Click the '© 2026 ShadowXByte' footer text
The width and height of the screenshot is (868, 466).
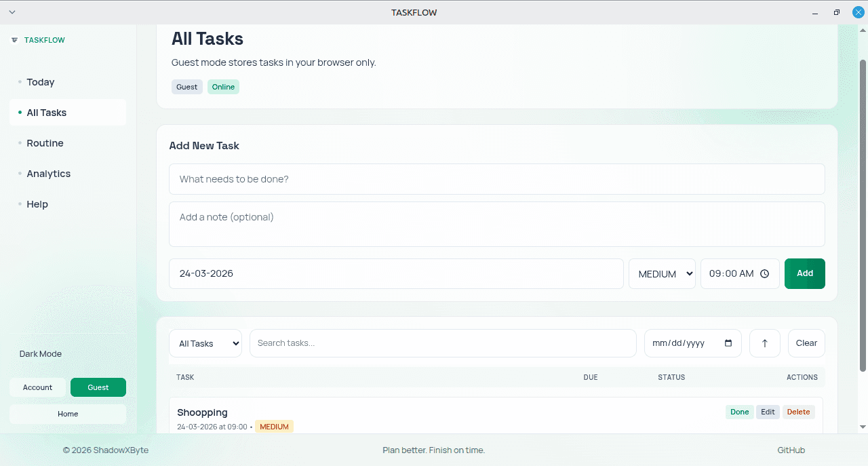106,450
